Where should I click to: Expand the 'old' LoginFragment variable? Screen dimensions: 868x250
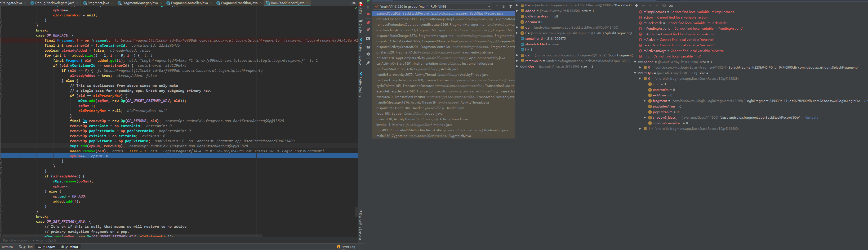click(517, 55)
